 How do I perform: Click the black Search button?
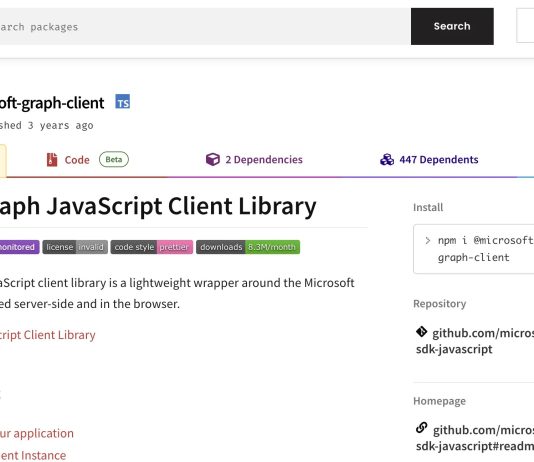coord(452,26)
